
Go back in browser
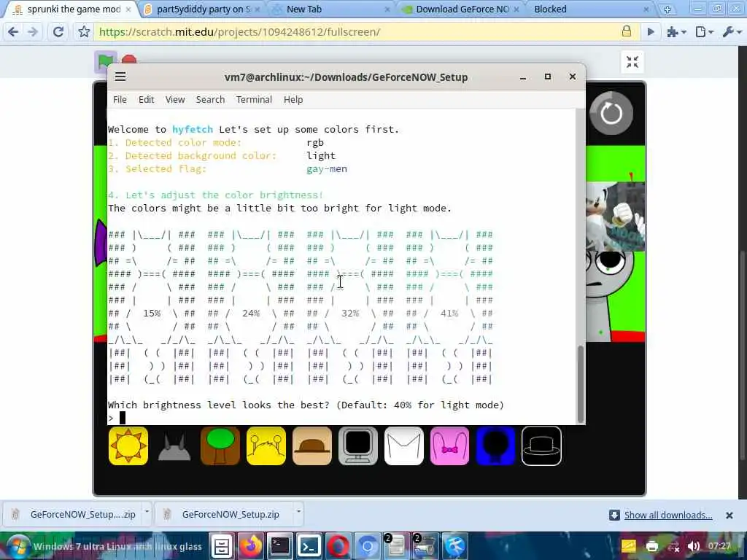click(x=13, y=32)
